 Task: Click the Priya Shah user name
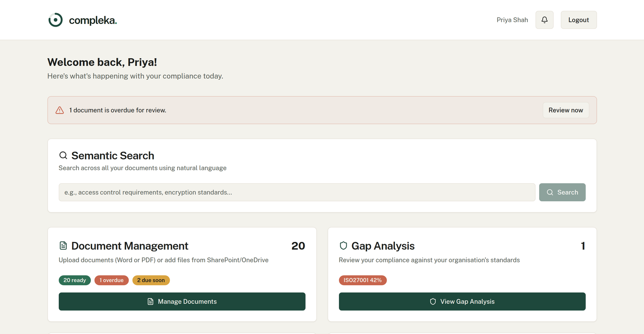click(x=512, y=20)
